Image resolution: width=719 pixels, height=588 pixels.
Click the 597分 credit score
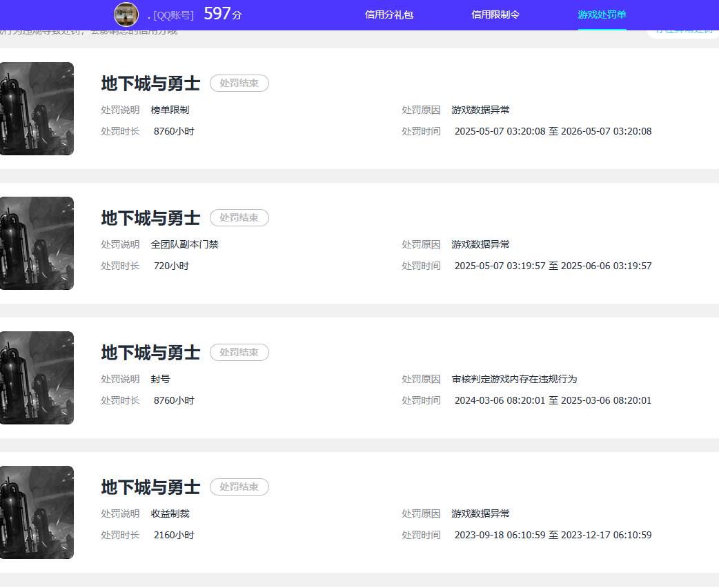(x=222, y=14)
